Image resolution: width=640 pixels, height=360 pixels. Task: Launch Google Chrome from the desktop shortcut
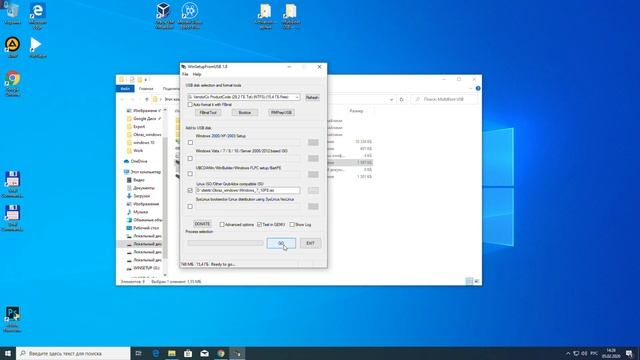click(x=13, y=84)
